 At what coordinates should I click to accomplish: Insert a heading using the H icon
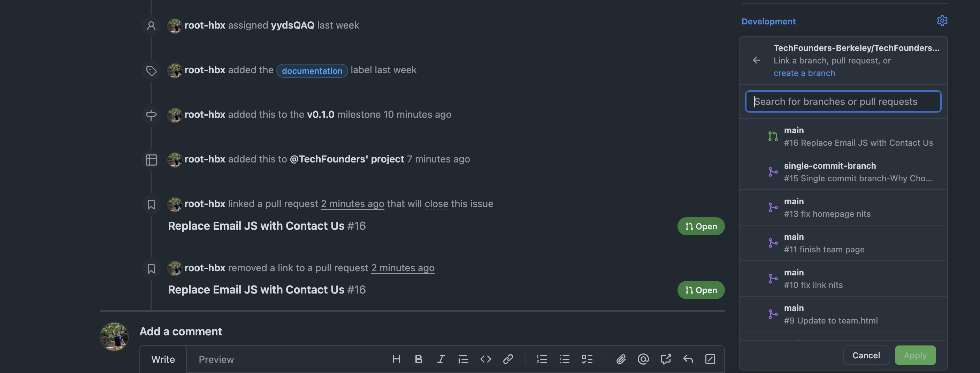point(396,359)
